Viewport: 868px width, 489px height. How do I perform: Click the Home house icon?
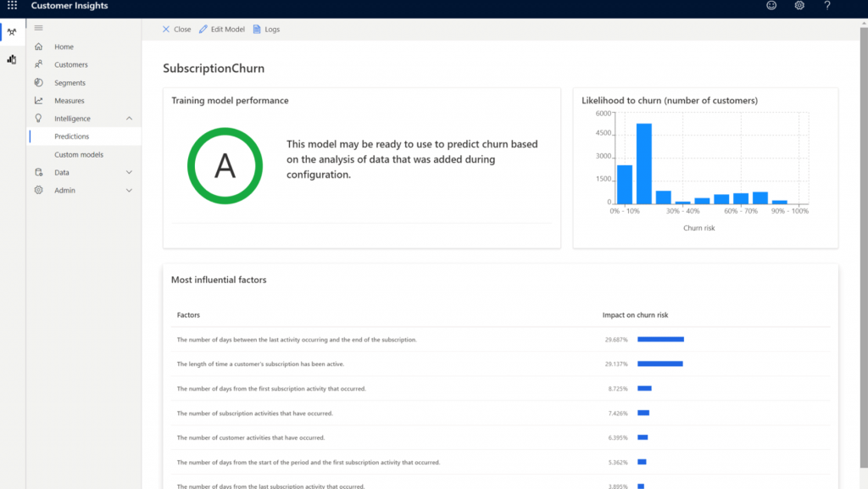tap(38, 47)
